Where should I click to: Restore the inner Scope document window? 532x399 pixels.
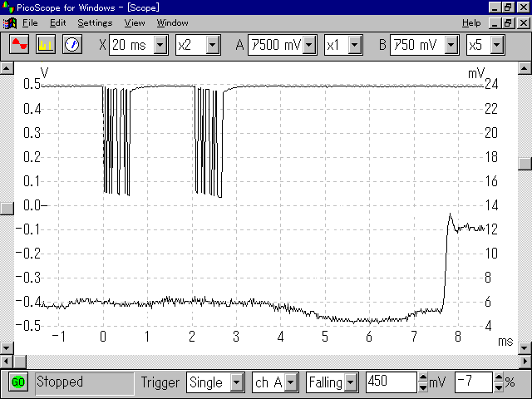click(x=508, y=23)
